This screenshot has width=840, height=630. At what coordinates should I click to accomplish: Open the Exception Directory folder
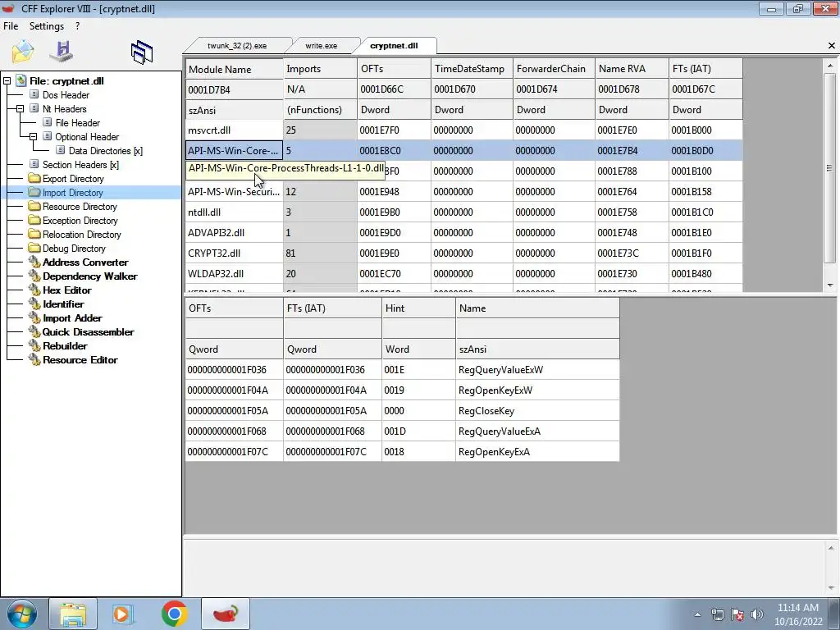tap(80, 220)
